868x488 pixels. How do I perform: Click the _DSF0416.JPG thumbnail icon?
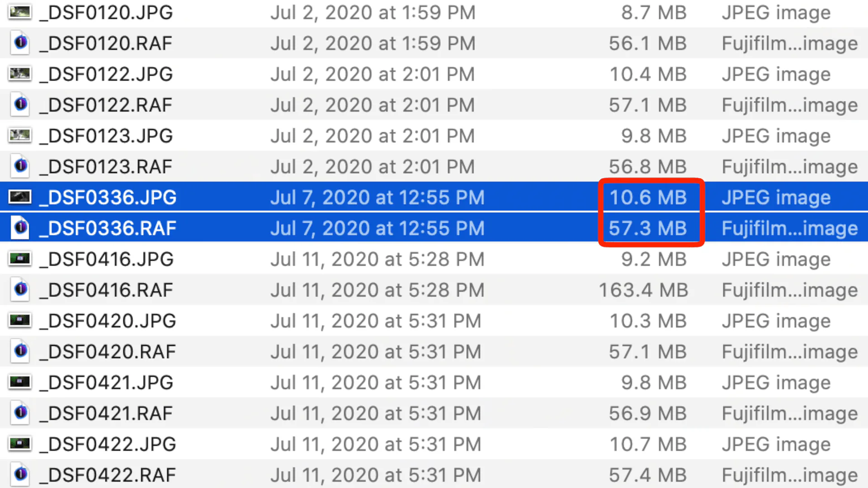[20, 259]
